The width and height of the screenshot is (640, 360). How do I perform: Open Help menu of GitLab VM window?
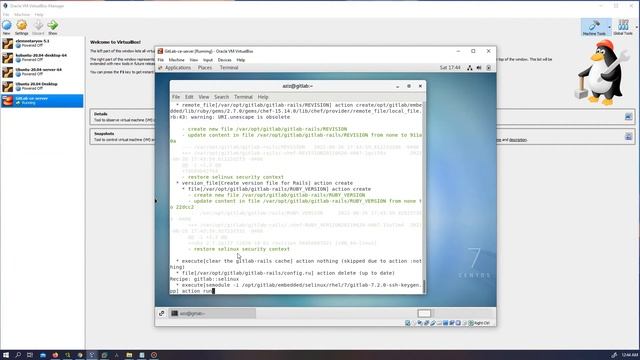(241, 60)
